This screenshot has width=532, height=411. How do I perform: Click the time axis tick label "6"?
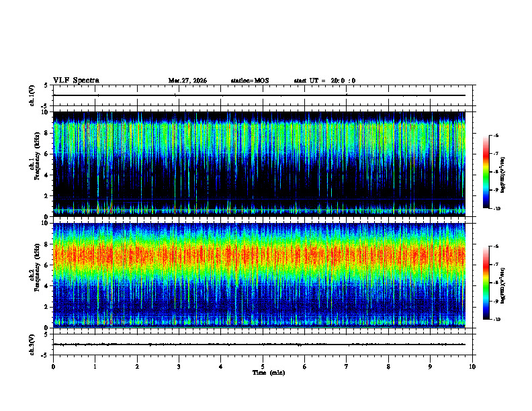click(304, 367)
